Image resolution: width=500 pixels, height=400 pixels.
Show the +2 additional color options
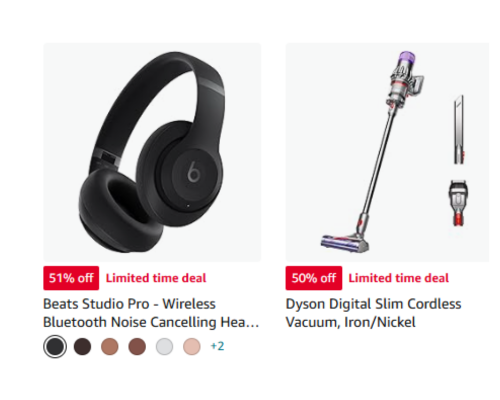pyautogui.click(x=217, y=346)
